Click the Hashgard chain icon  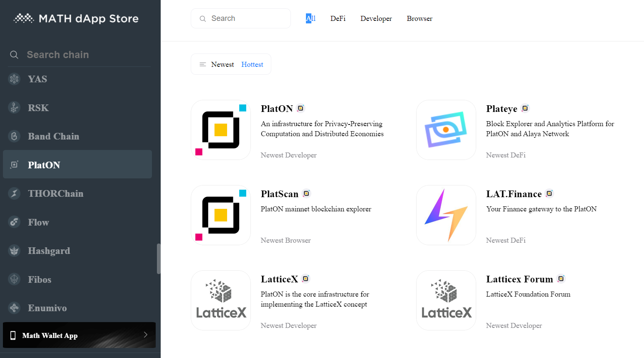coord(14,251)
